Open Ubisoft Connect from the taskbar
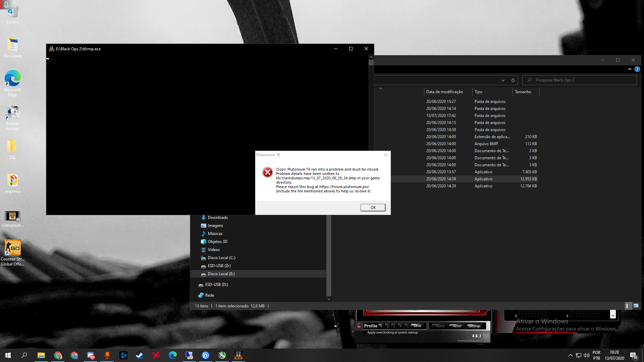644x362 pixels. pyautogui.click(x=206, y=355)
